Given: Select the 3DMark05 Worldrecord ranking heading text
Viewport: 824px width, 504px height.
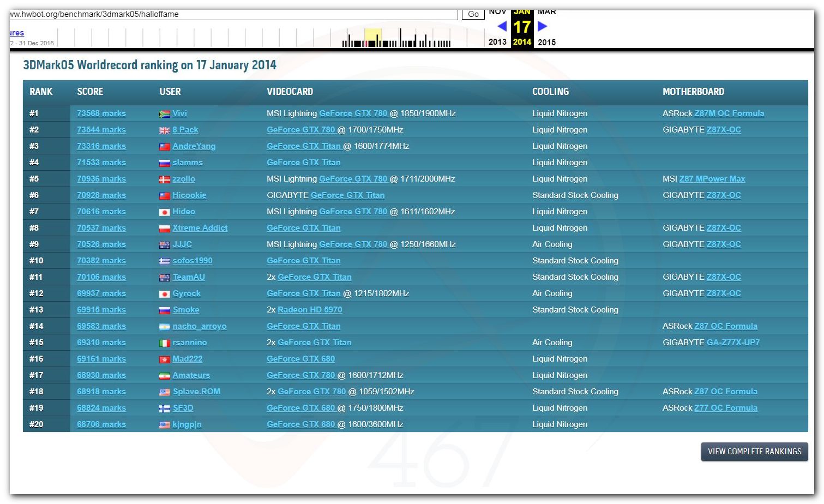Looking at the screenshot, I should [x=149, y=65].
